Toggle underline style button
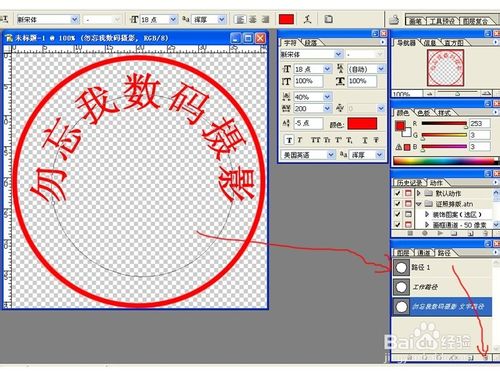 pyautogui.click(x=365, y=140)
